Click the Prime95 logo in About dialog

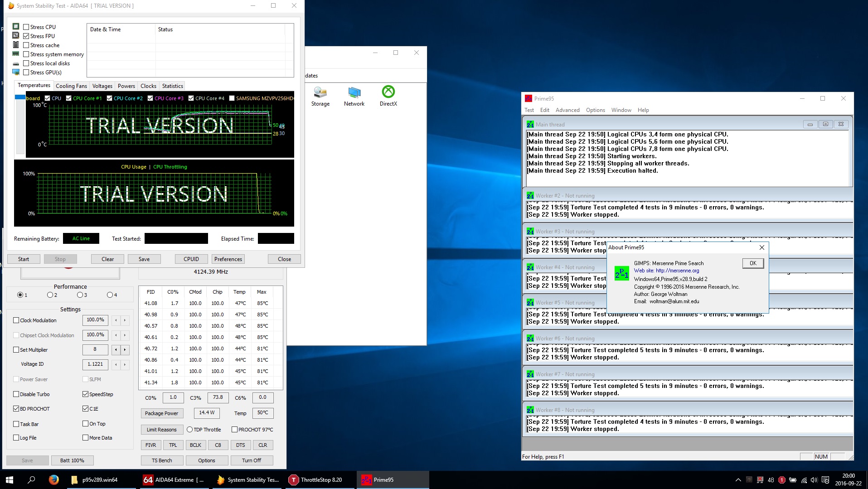[x=621, y=273]
